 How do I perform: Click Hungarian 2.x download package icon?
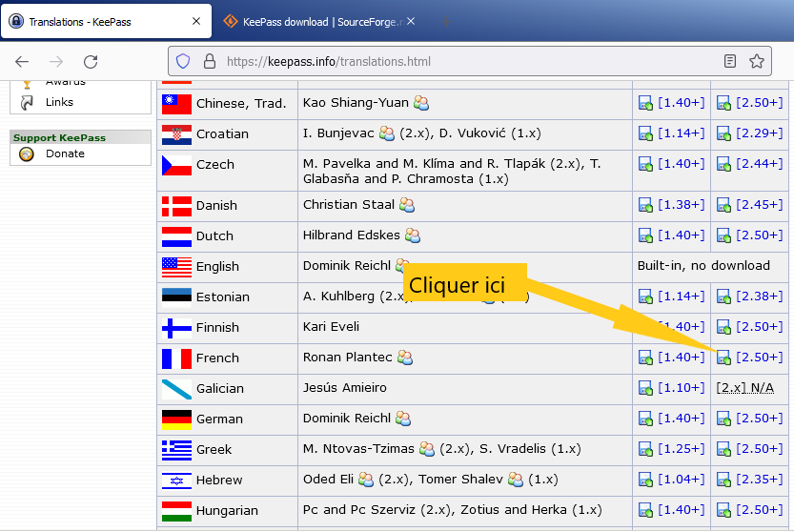pos(723,510)
